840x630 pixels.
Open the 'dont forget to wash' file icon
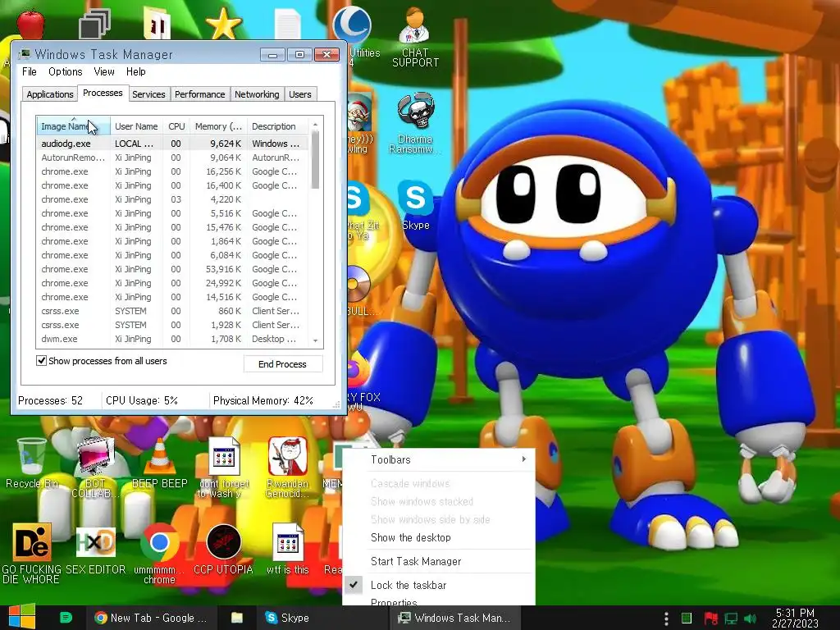pos(223,467)
